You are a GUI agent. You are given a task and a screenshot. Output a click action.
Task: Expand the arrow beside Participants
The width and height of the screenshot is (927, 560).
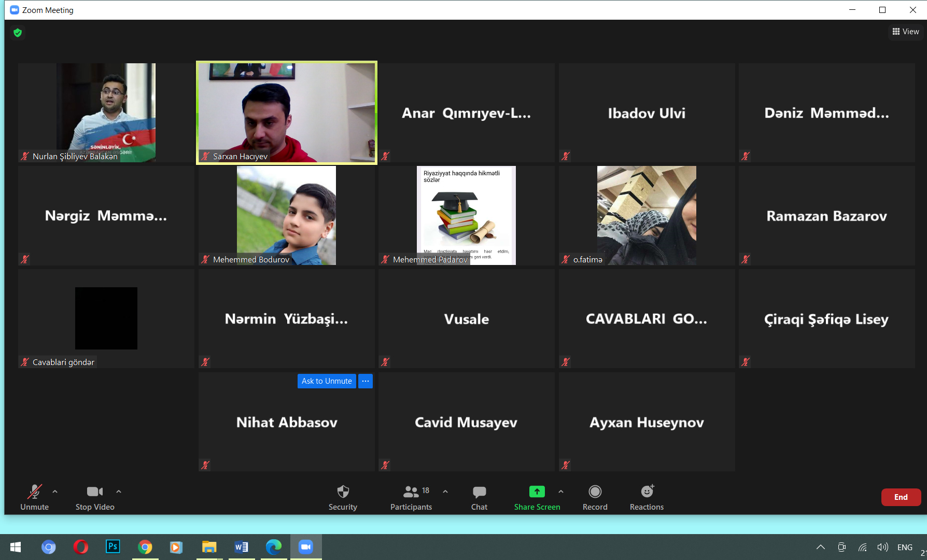point(445,492)
